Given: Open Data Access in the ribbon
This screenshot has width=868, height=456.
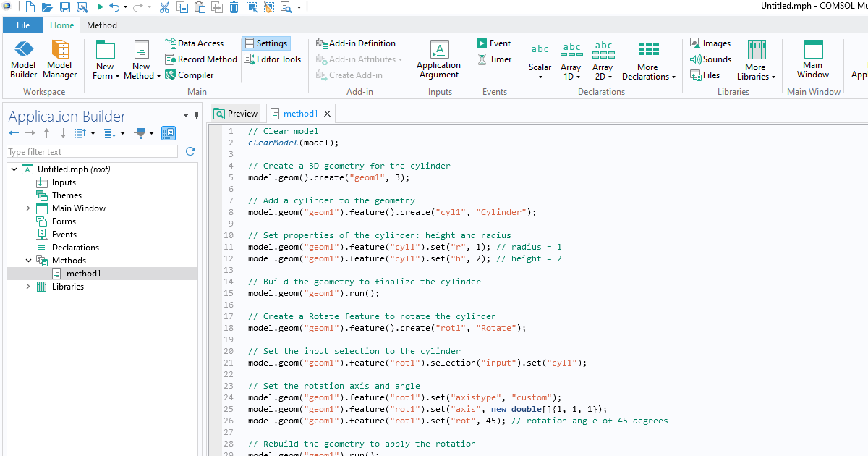Looking at the screenshot, I should (194, 43).
